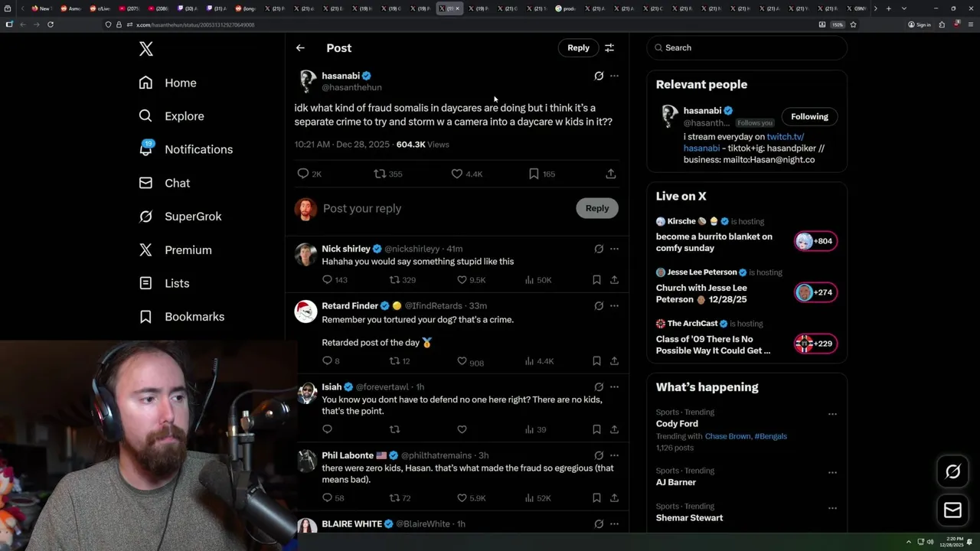Bookmark the main post with 165 bookmarks

[534, 174]
